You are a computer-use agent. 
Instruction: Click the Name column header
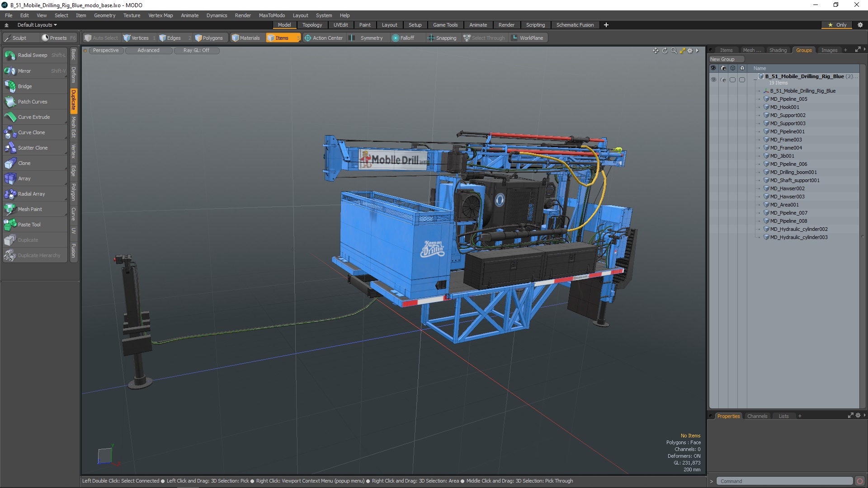pos(759,68)
